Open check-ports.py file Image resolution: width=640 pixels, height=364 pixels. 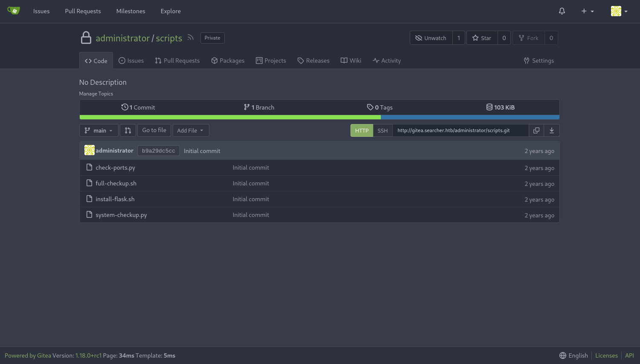(x=115, y=168)
